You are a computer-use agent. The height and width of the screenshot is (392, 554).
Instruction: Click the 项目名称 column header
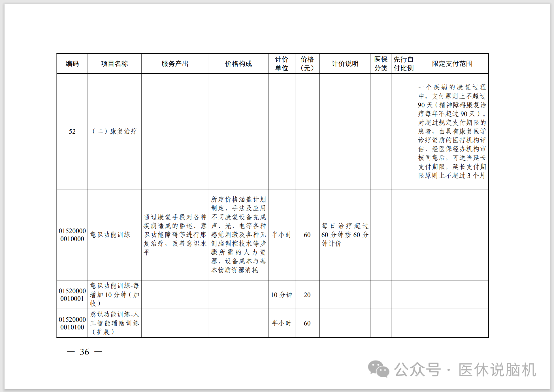[x=114, y=64]
